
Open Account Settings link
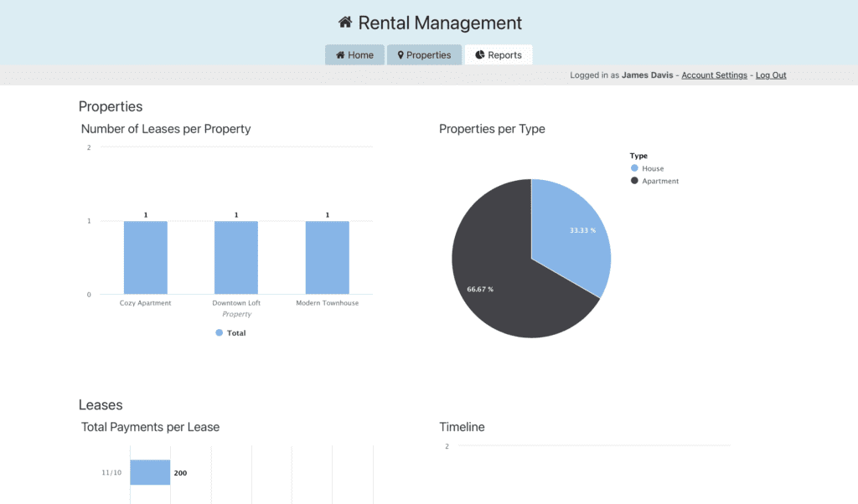714,75
